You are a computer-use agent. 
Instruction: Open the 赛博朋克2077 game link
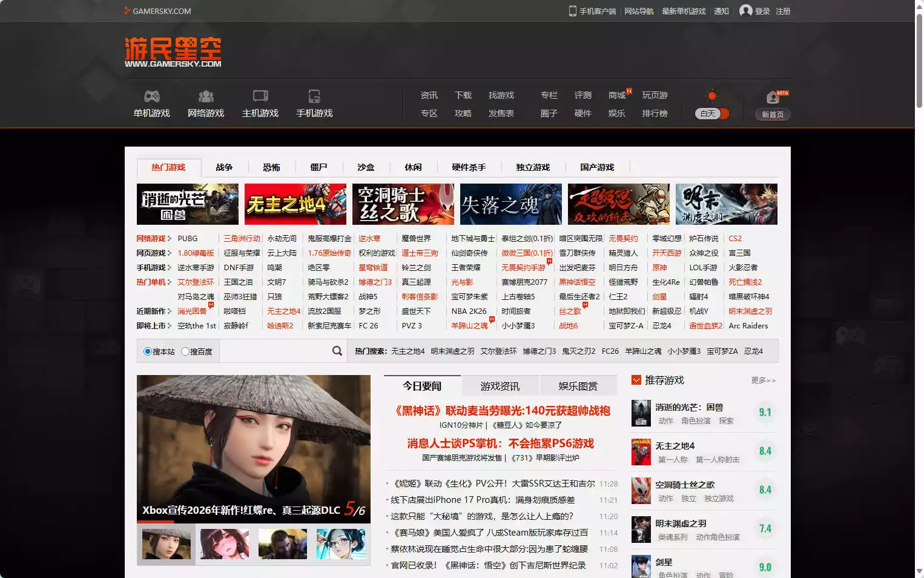point(524,282)
